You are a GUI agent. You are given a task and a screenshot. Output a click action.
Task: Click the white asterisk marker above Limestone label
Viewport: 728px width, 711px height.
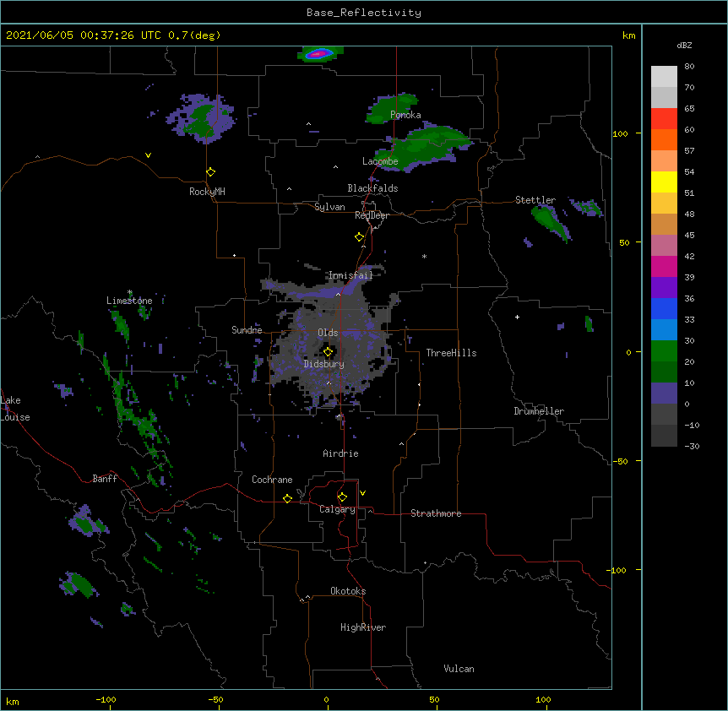[130, 292]
